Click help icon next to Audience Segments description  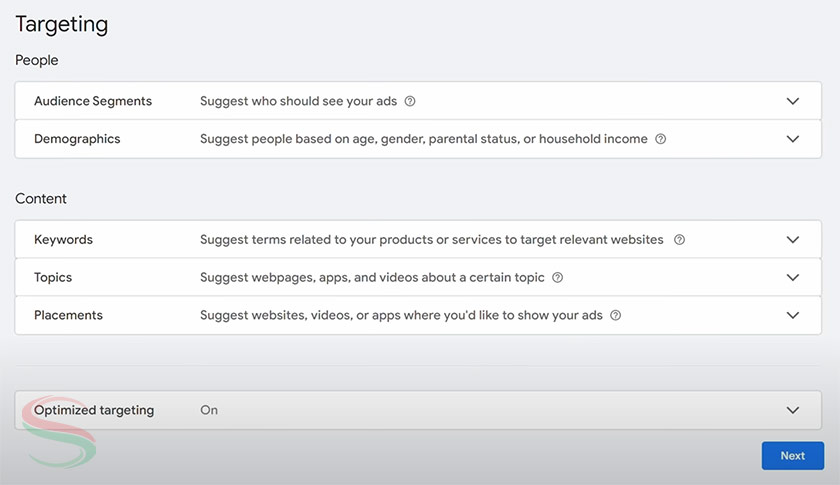pos(410,101)
